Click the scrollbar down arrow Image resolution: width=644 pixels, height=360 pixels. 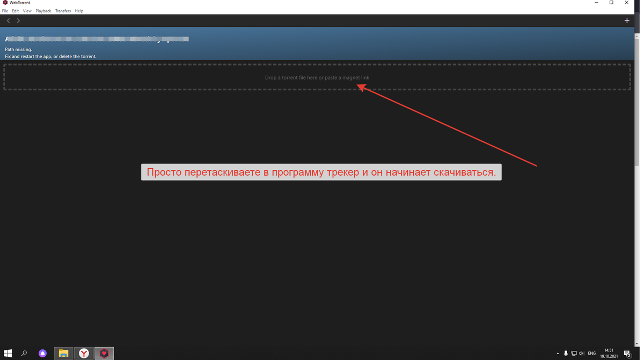pos(637,343)
